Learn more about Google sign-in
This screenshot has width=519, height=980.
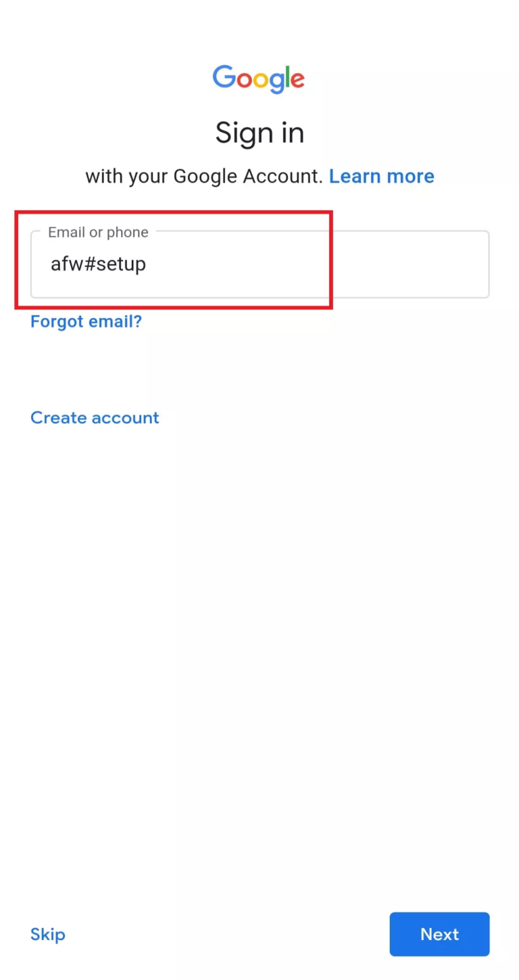[x=381, y=176]
